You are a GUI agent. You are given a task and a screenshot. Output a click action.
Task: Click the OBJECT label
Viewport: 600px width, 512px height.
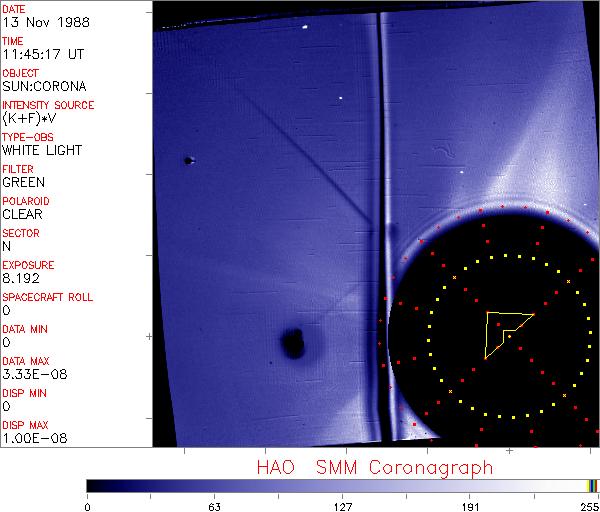coord(20,73)
